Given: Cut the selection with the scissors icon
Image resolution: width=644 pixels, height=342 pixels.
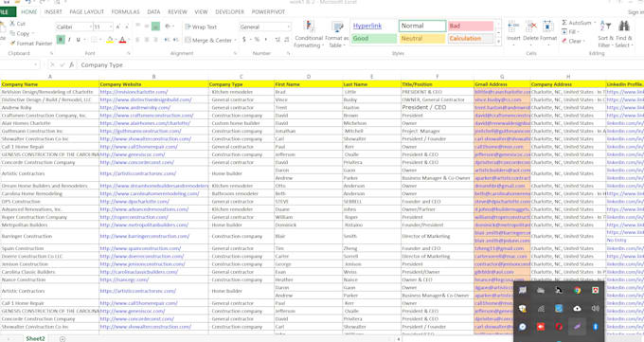Looking at the screenshot, I should pyautogui.click(x=17, y=24).
